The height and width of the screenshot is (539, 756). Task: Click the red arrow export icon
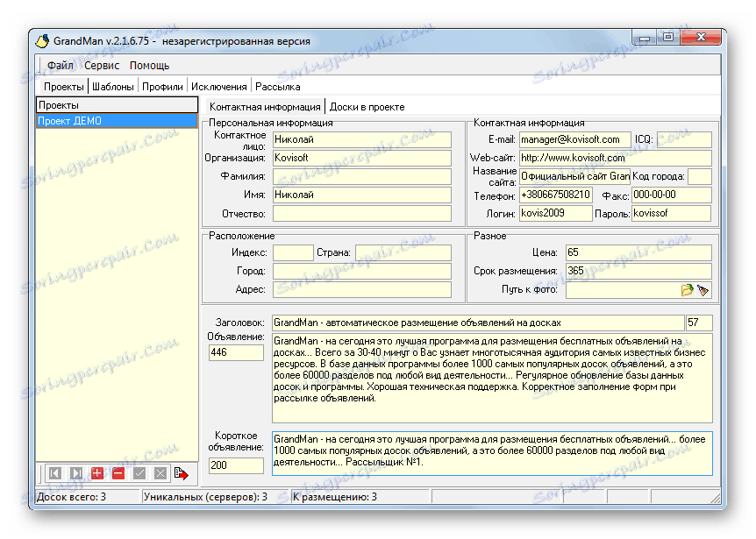(182, 473)
